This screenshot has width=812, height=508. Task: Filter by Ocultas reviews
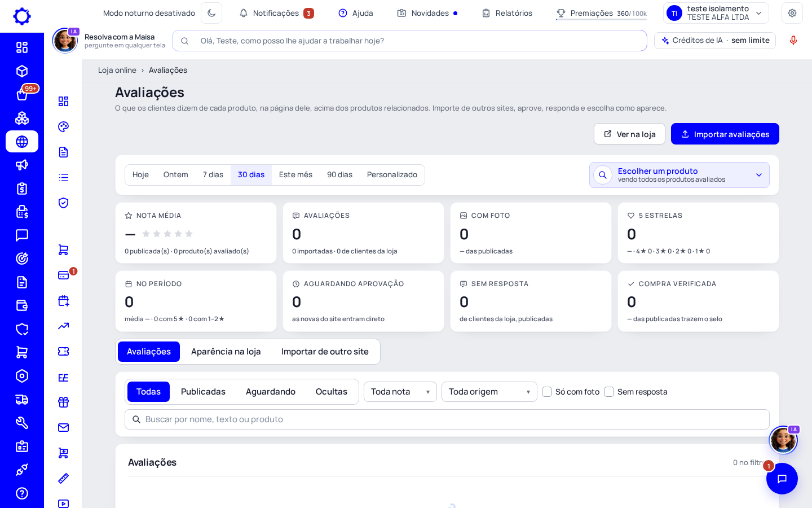click(332, 392)
